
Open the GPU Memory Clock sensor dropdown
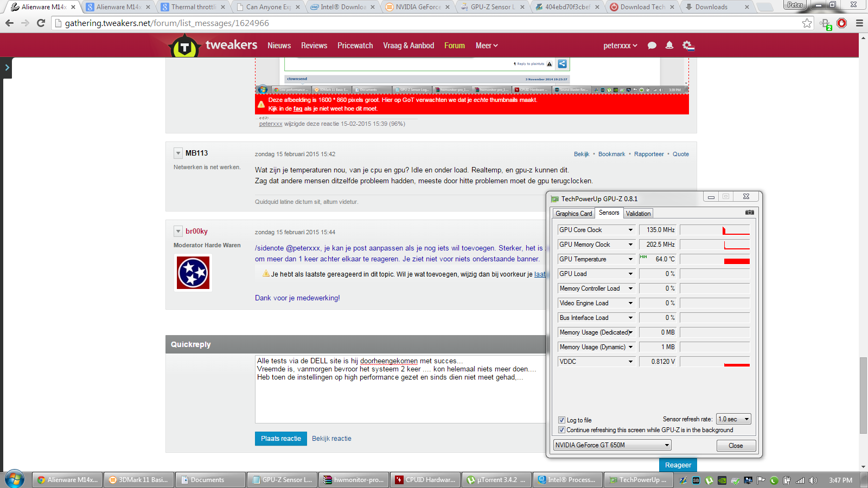tap(630, 245)
